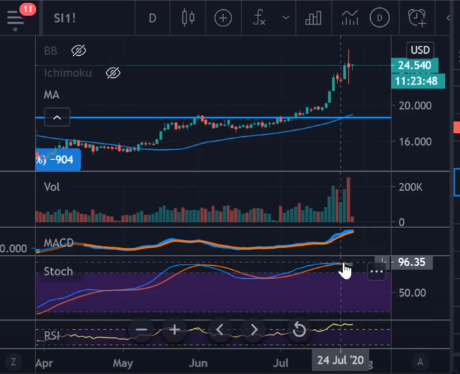Zoom in the chart with plus button
460x374 pixels.
(x=174, y=330)
